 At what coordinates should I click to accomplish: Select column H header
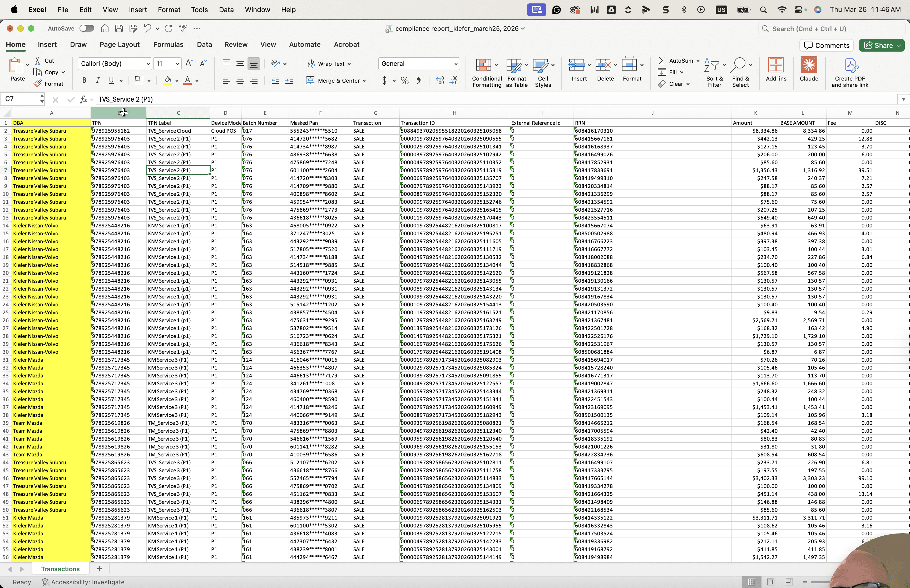[x=454, y=113]
